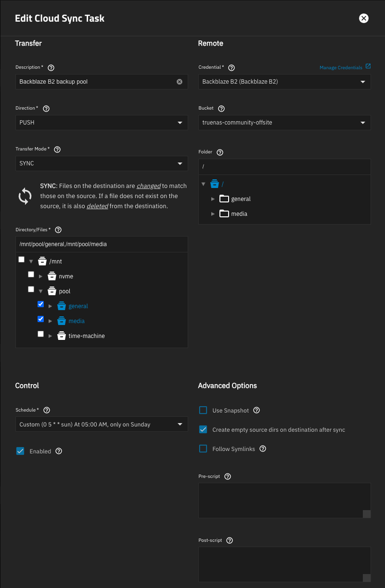Click the help icon next to Bucket
This screenshot has height=588, width=385.
point(221,109)
